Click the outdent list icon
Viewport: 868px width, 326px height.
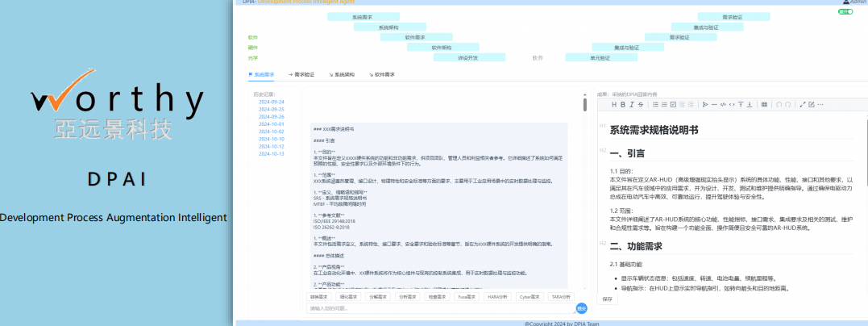(682, 104)
